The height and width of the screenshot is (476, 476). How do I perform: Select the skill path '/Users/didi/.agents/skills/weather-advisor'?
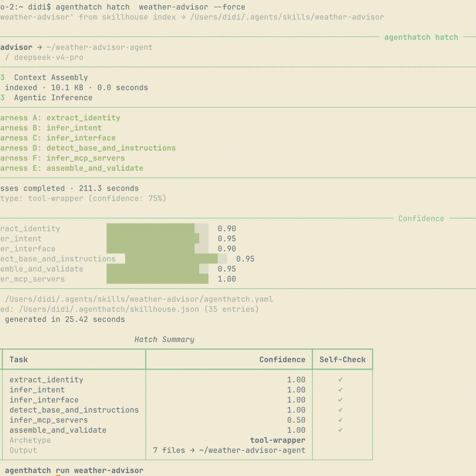287,17
